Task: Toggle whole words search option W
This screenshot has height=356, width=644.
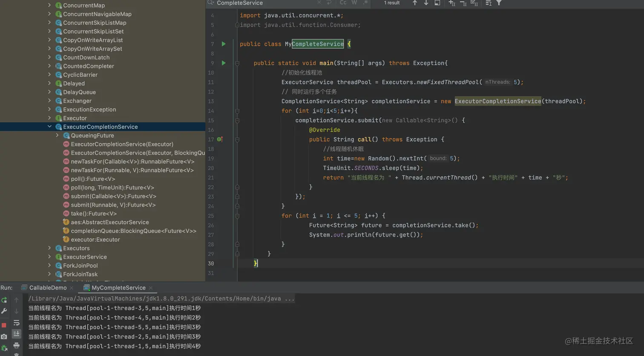Action: tap(354, 3)
